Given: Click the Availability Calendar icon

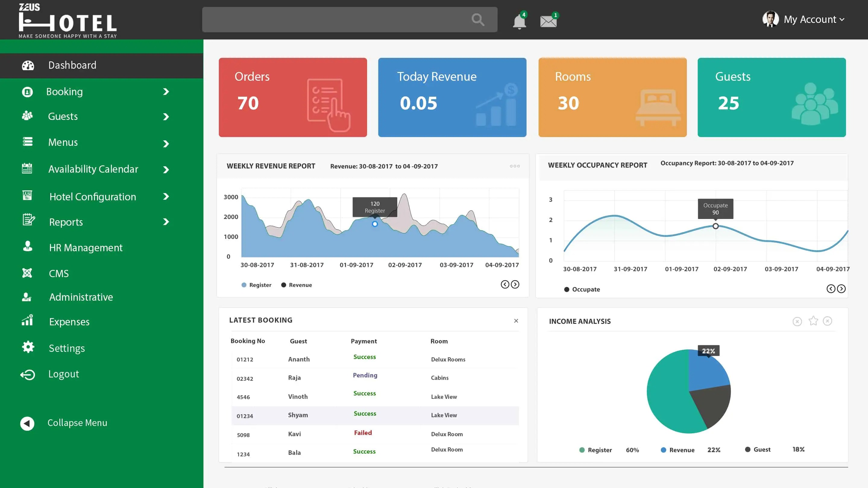Looking at the screenshot, I should coord(28,168).
